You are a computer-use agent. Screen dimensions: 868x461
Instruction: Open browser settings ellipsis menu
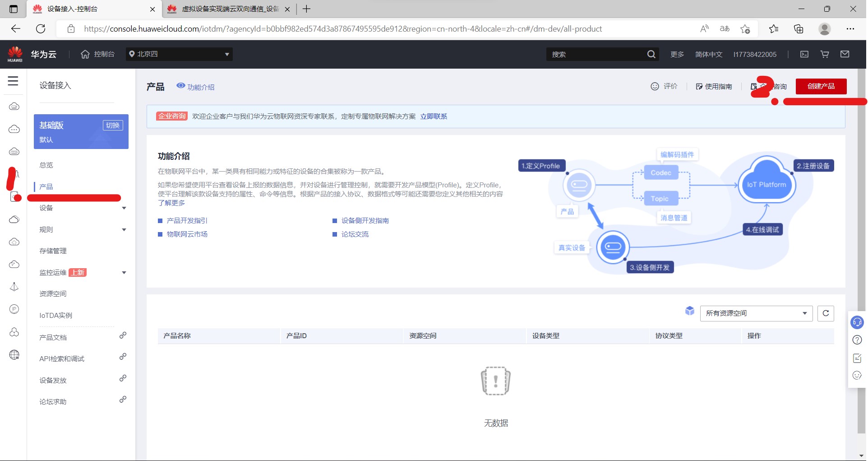(850, 29)
